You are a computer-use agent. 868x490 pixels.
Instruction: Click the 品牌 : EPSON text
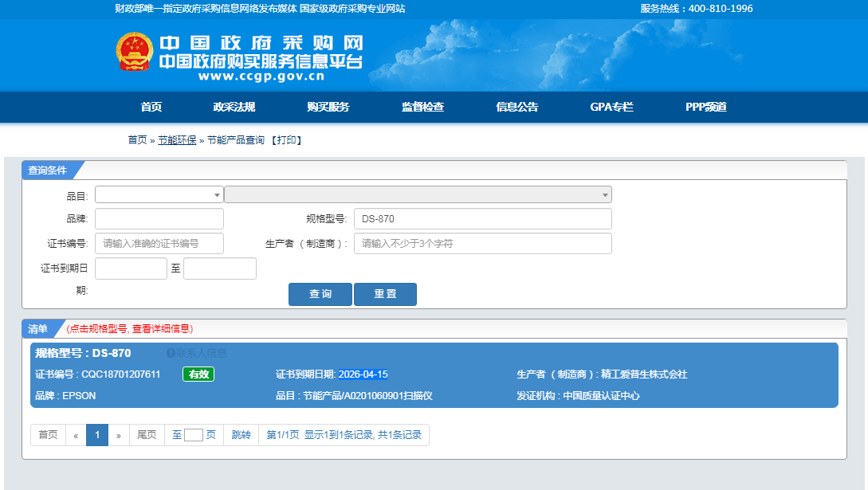point(65,396)
